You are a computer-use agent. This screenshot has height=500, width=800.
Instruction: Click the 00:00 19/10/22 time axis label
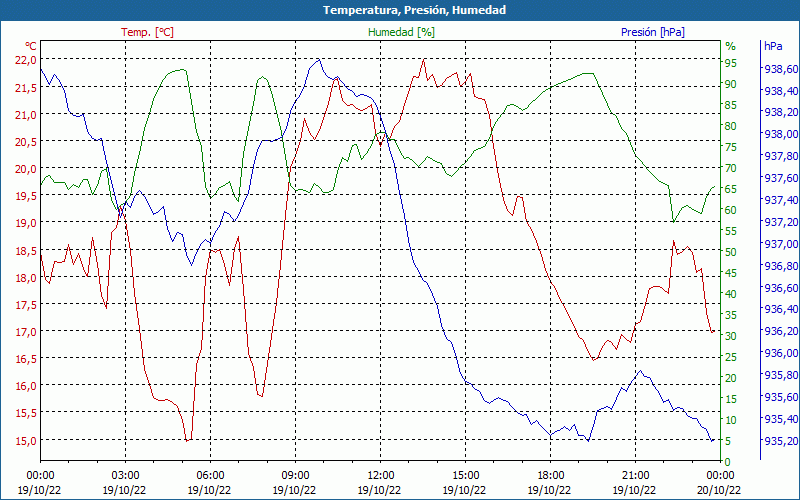40,483
